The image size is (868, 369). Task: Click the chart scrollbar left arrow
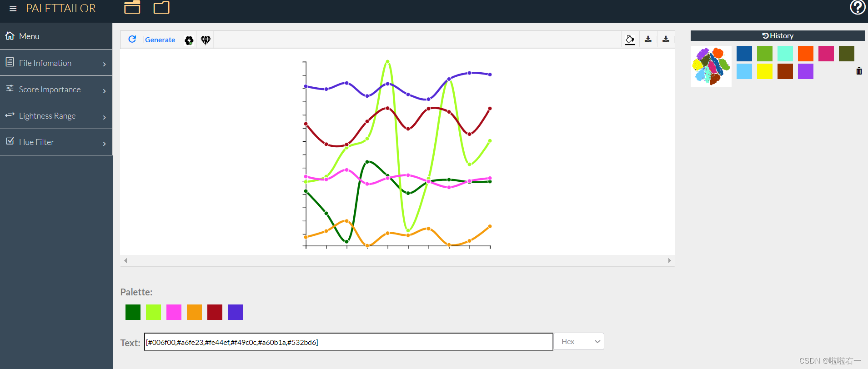pos(125,260)
